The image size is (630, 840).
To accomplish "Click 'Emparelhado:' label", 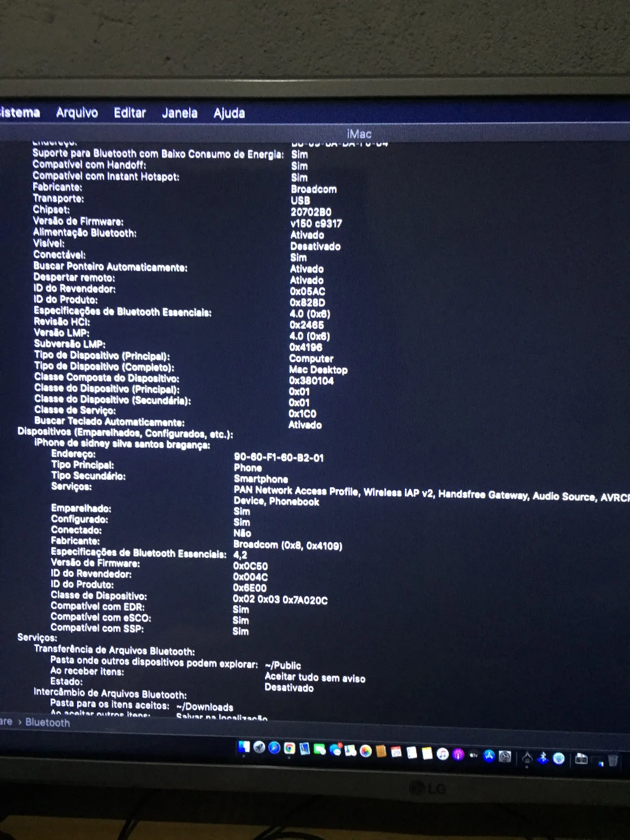I will (x=81, y=508).
